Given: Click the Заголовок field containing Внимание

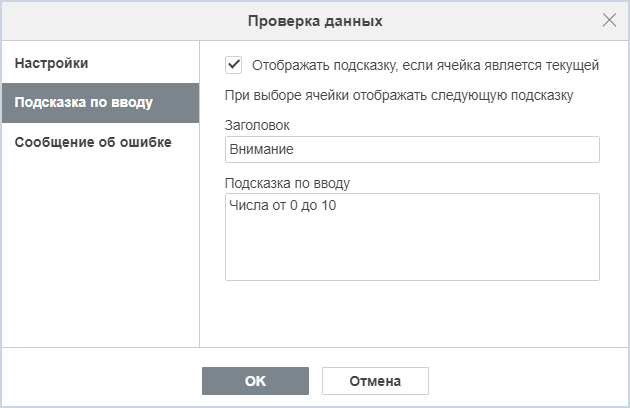Looking at the screenshot, I should point(412,150).
